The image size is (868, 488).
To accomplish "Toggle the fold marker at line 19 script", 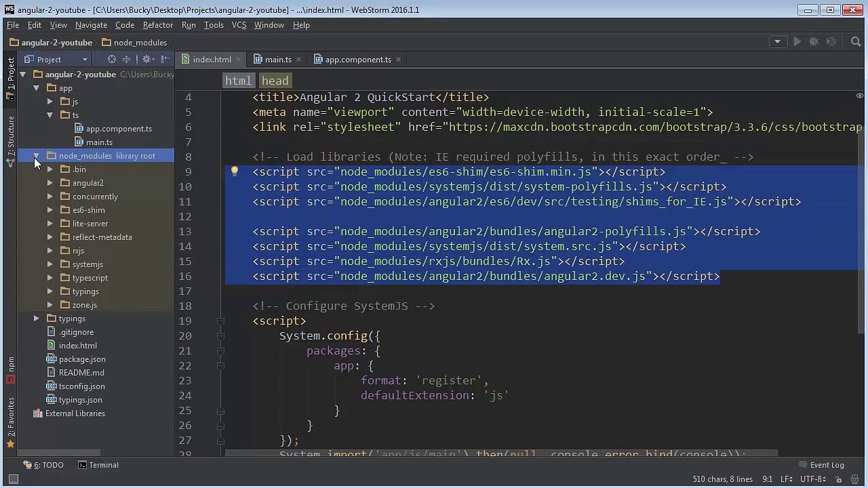I will (220, 321).
